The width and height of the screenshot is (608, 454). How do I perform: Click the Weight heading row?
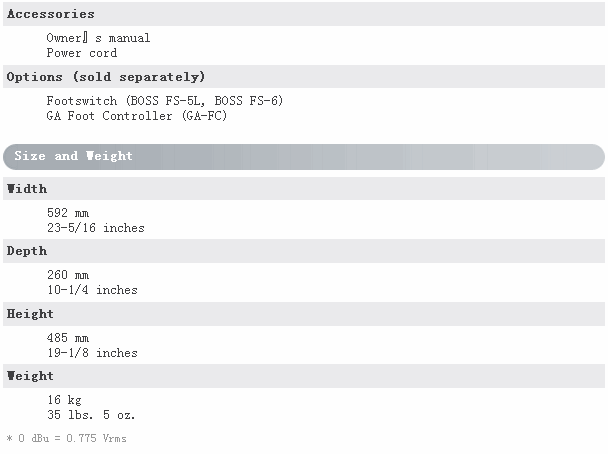[x=304, y=376]
